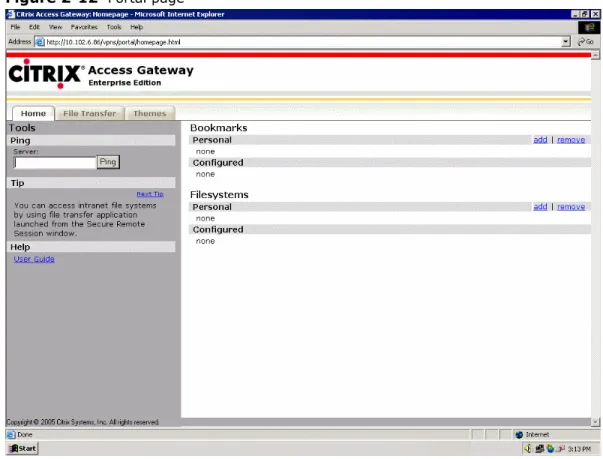Open the Windows Start button

coord(23,449)
